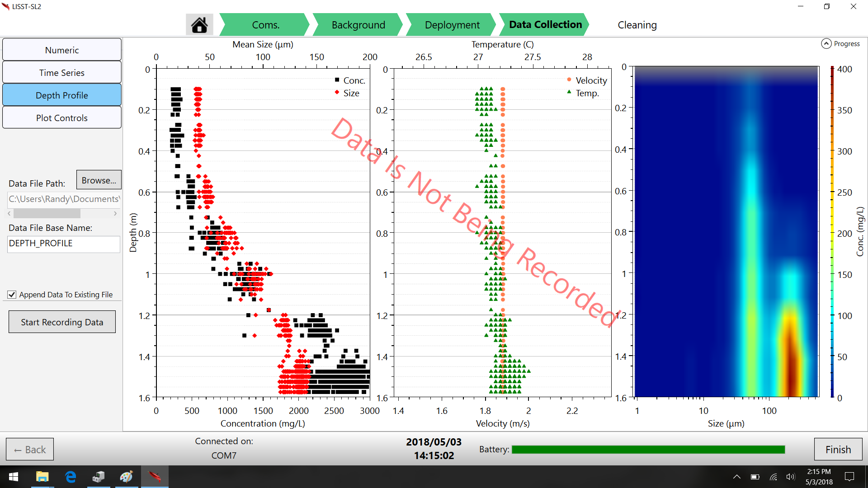Click the Finish button
This screenshot has height=488, width=868.
point(838,449)
